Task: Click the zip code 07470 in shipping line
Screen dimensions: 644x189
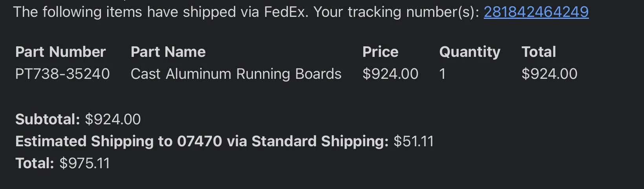Action: [x=199, y=141]
